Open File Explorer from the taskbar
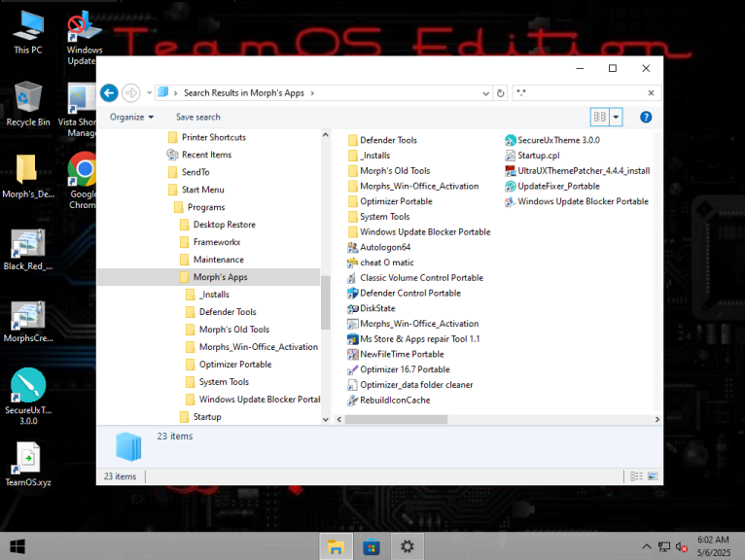This screenshot has width=745, height=560. pos(336,546)
